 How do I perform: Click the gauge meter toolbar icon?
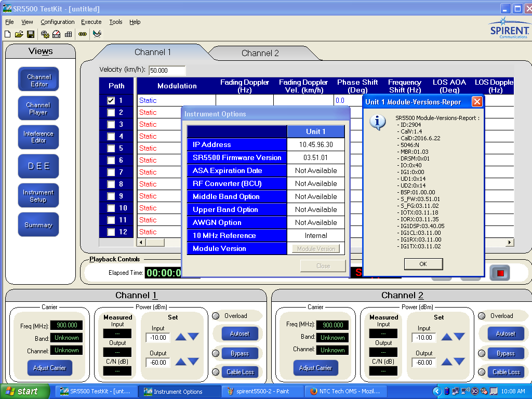tap(57, 34)
